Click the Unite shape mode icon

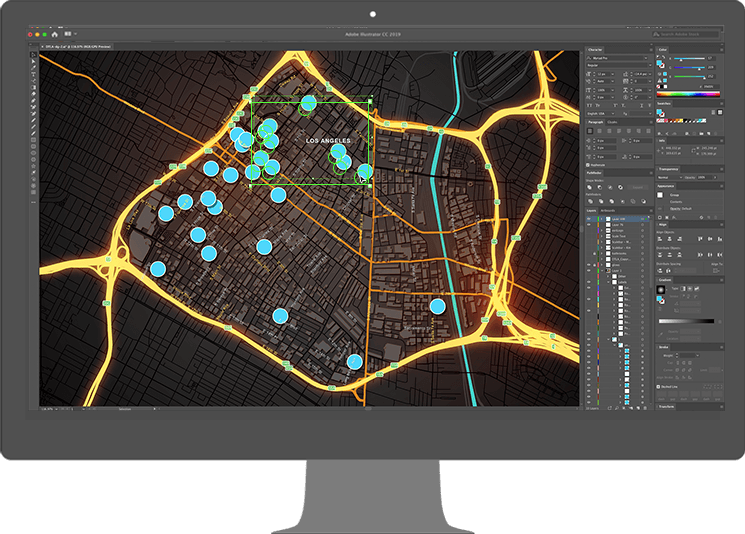pyautogui.click(x=589, y=187)
